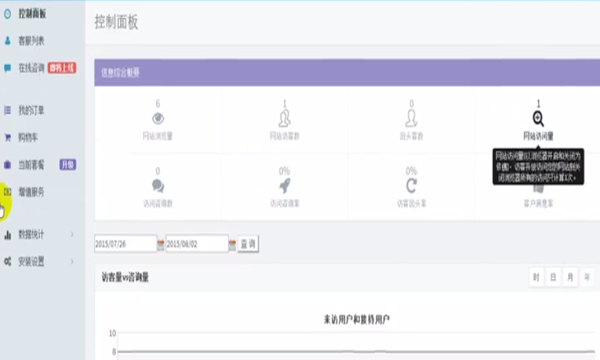Open the 增值服务 sidebar item
The image size is (600, 360).
point(31,192)
